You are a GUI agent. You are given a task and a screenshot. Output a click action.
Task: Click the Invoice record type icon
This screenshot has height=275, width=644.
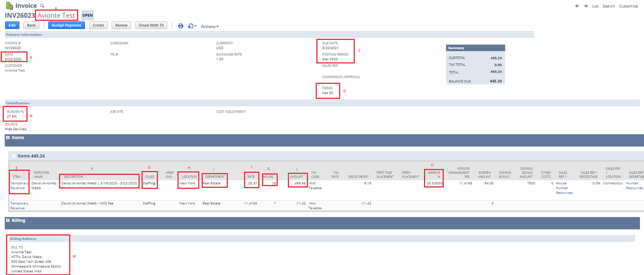coord(9,6)
